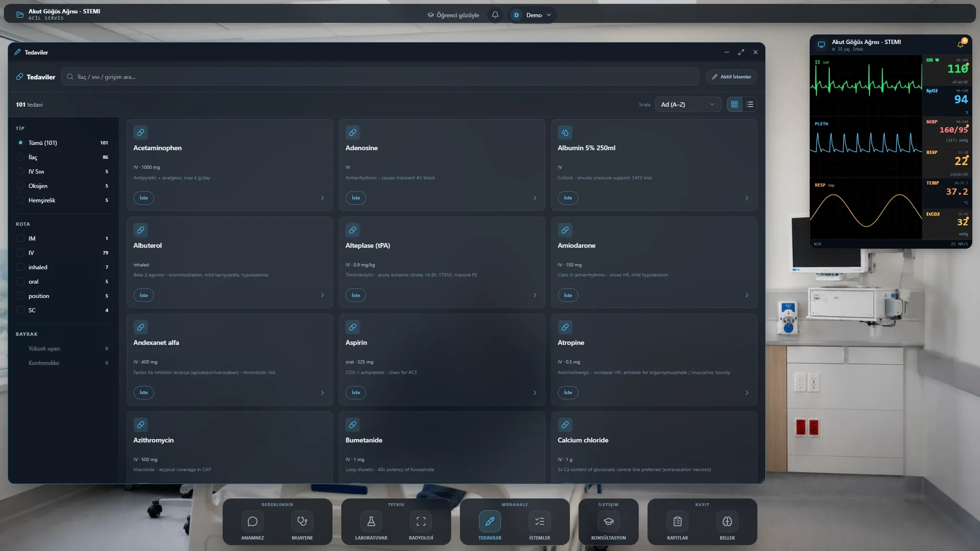Open the Muayene stethoscope icon
980x551 pixels.
click(x=302, y=521)
